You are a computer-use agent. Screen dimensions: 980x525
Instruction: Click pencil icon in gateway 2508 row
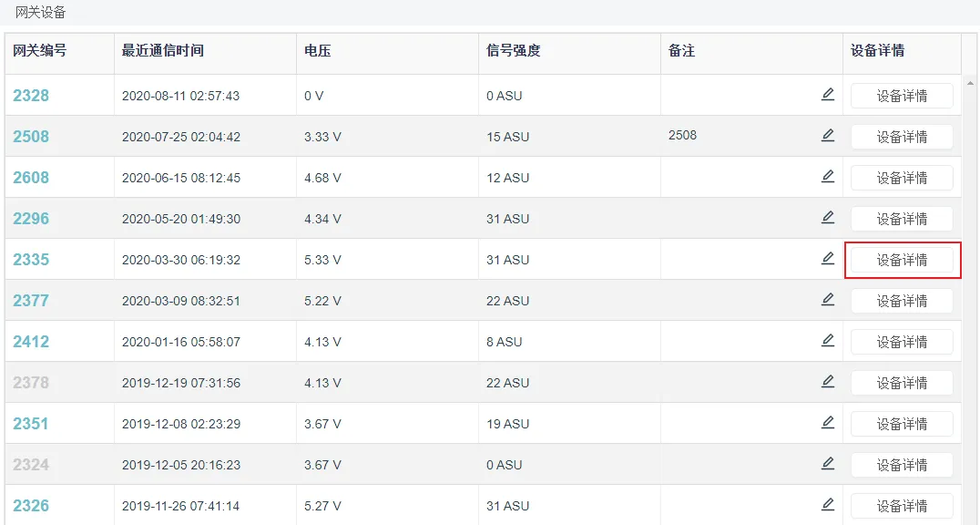(828, 135)
